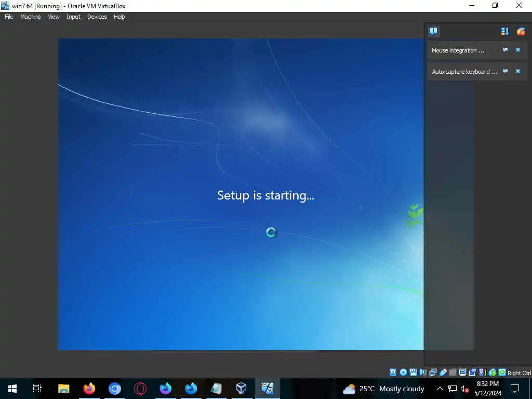Restore down the VirtualBox window
The image size is (532, 399).
(x=495, y=5)
